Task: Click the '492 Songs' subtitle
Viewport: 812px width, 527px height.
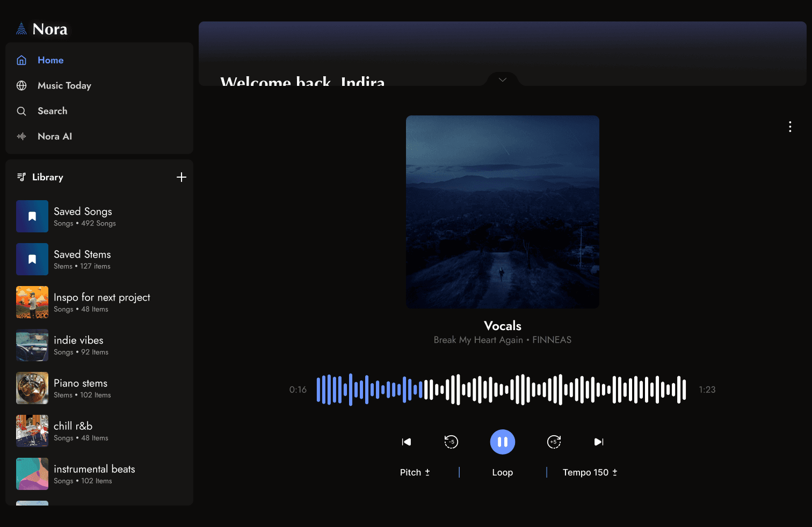Action: coord(98,223)
